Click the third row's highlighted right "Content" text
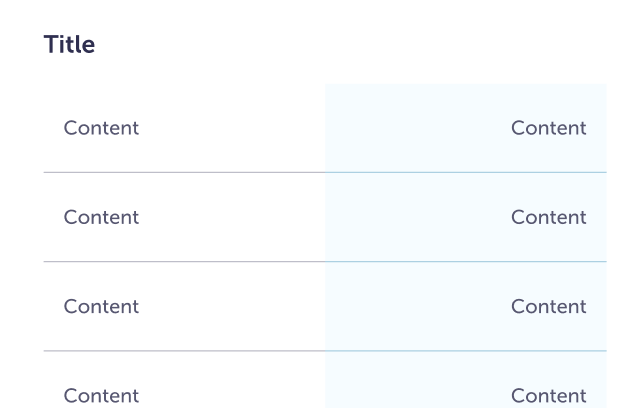This screenshot has height=408, width=638. 548,306
